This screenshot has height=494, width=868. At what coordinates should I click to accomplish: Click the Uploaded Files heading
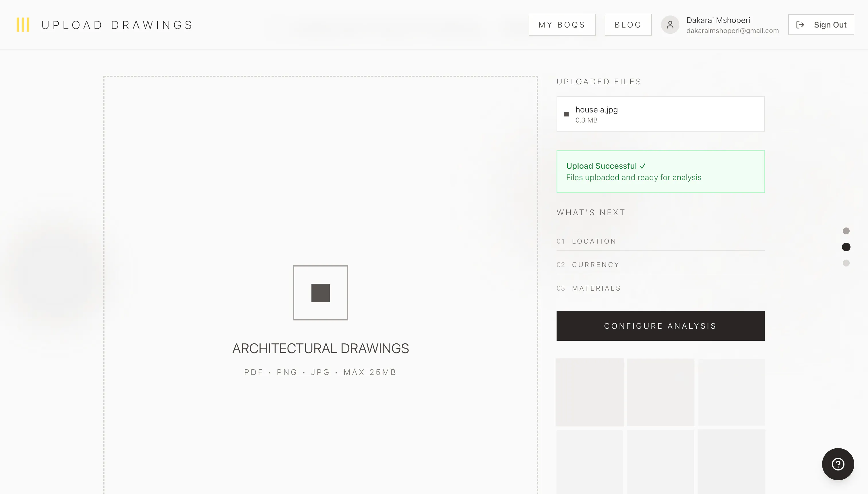[599, 82]
